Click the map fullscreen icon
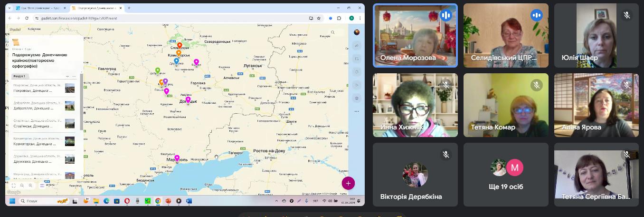 coord(14,186)
